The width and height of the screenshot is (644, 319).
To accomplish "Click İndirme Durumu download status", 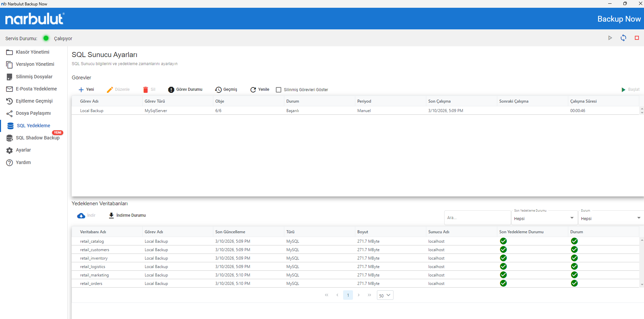I will coord(127,215).
